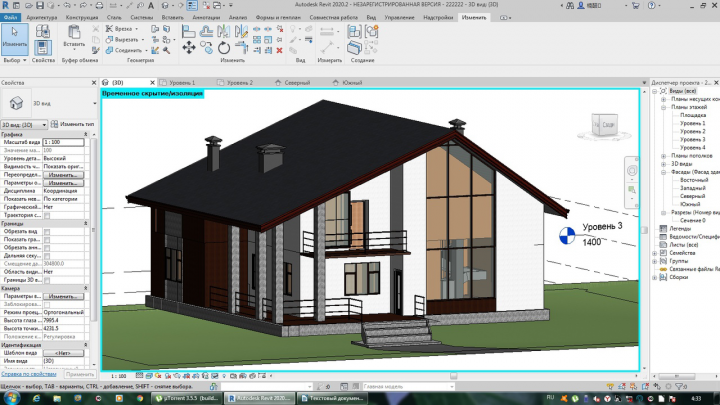
Task: Click the navigation wheel button
Action: pos(632,171)
